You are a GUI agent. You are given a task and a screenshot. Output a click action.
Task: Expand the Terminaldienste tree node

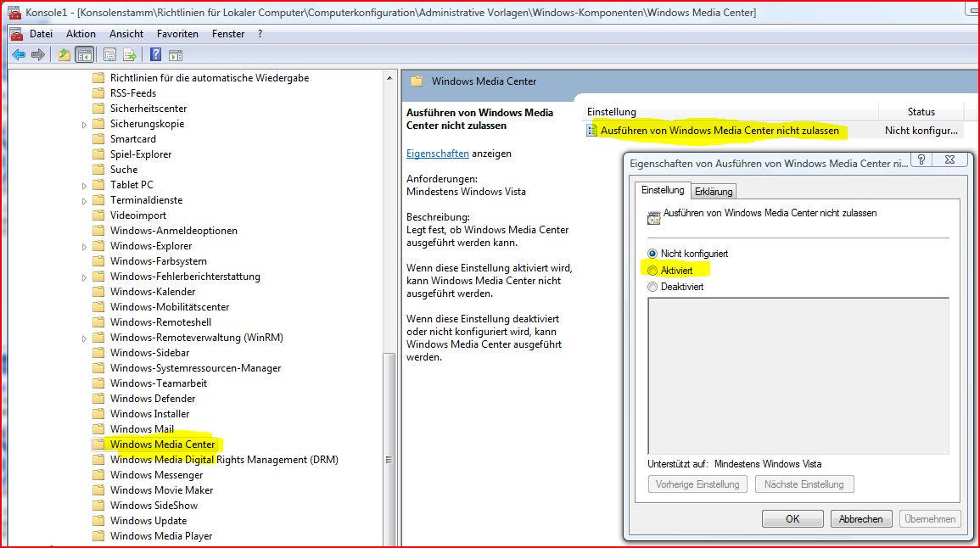[x=84, y=200]
